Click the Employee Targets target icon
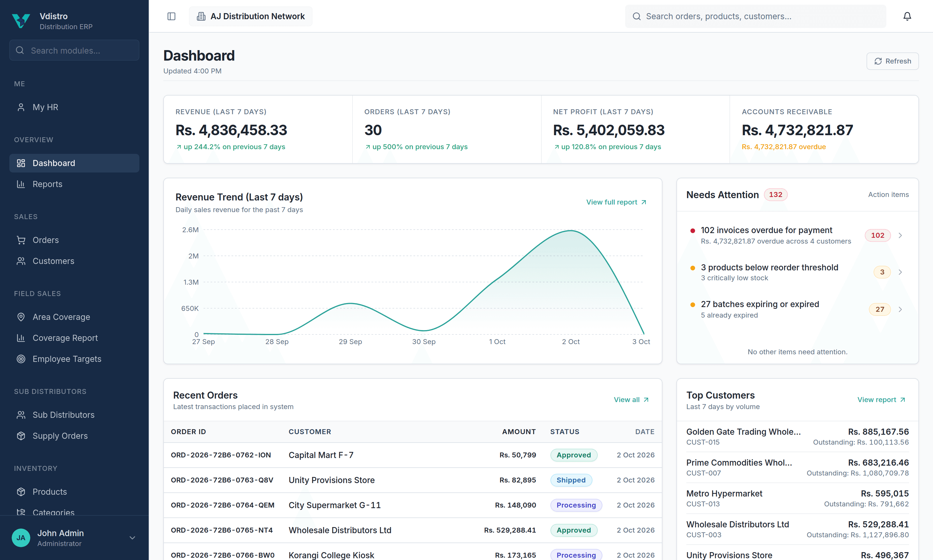The image size is (933, 560). (x=21, y=359)
